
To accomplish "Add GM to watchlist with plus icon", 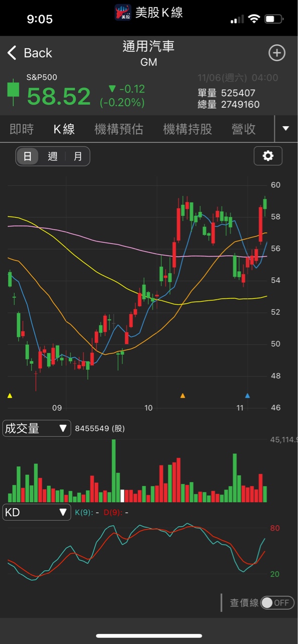I will (277, 53).
